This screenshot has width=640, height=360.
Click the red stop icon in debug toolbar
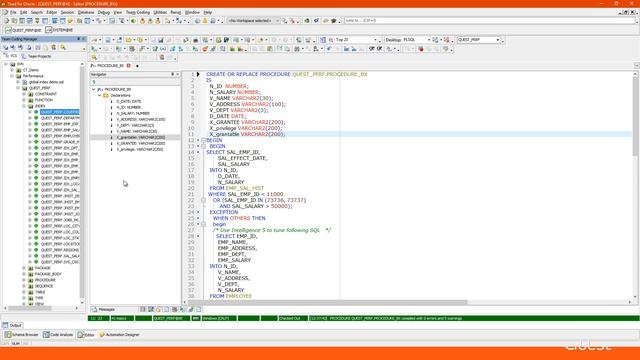pos(421,49)
